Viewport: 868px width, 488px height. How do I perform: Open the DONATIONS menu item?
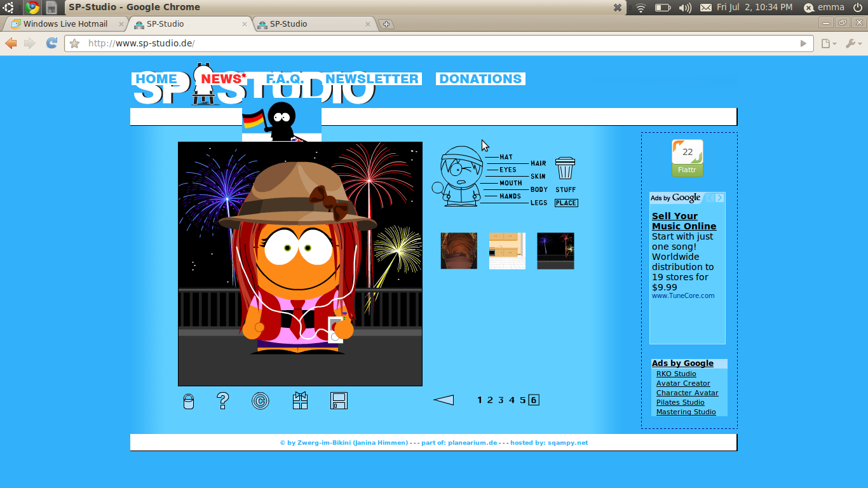480,79
